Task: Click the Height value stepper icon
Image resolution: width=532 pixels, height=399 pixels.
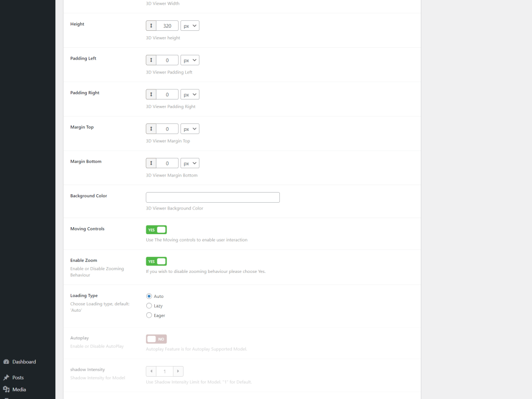Action: pyautogui.click(x=150, y=25)
